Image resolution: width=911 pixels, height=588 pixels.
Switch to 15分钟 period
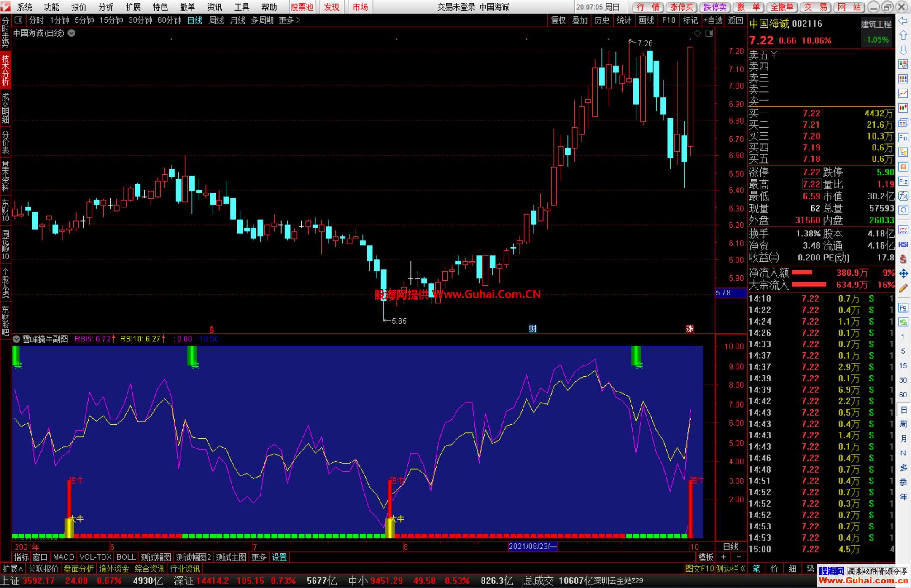111,20
